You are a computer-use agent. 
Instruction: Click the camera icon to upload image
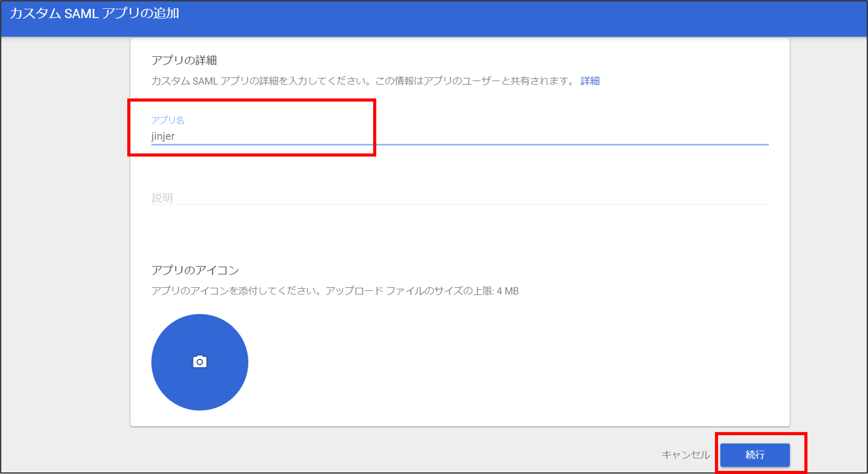[200, 362]
